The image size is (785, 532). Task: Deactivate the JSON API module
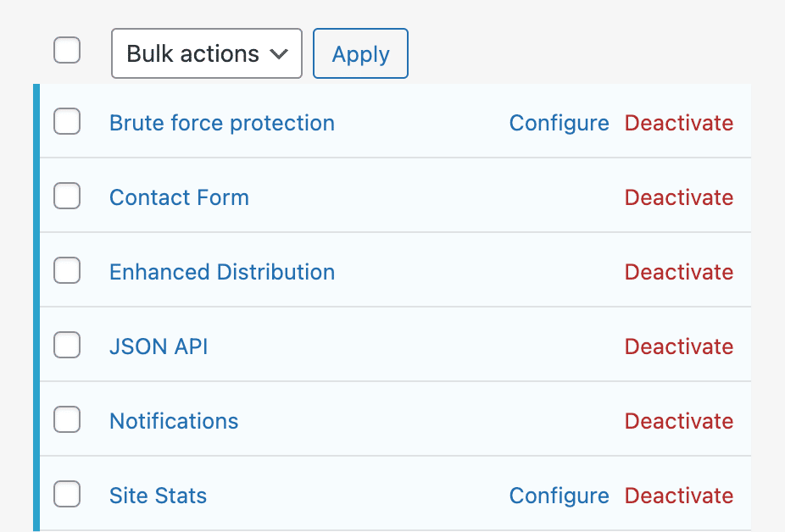coord(678,346)
